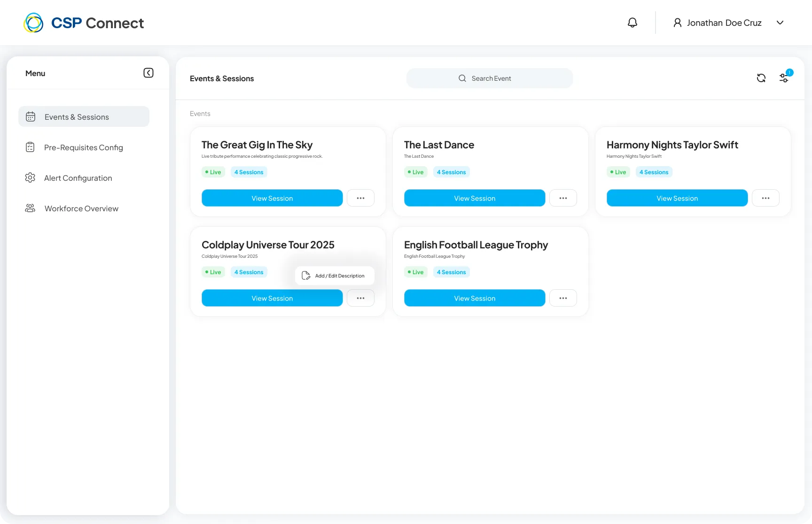812x524 pixels.
Task: Open Events & Sessions in the menu
Action: click(x=84, y=116)
